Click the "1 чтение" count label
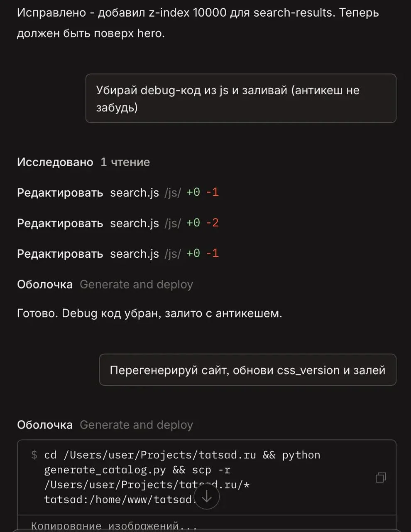This screenshot has height=532, width=411. point(125,162)
